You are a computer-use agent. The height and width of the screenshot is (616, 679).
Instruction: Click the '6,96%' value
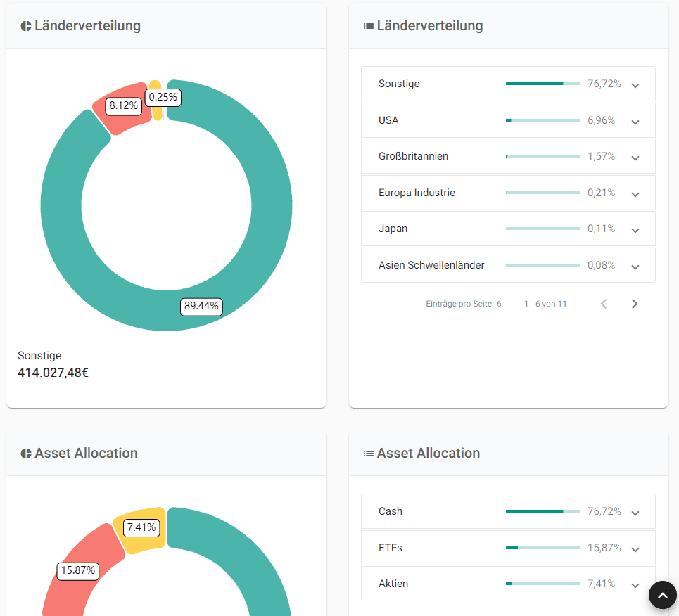[x=601, y=120]
